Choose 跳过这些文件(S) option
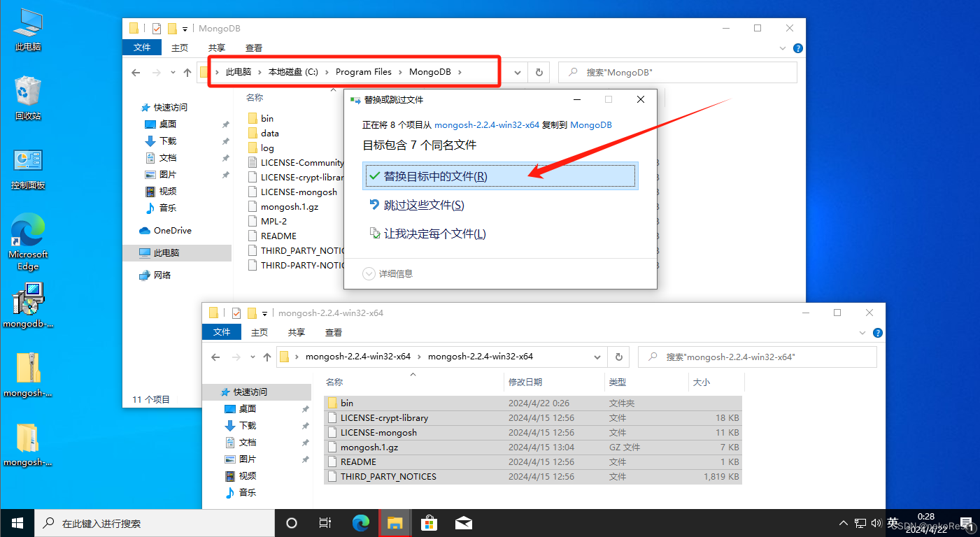The width and height of the screenshot is (980, 537). tap(500, 205)
